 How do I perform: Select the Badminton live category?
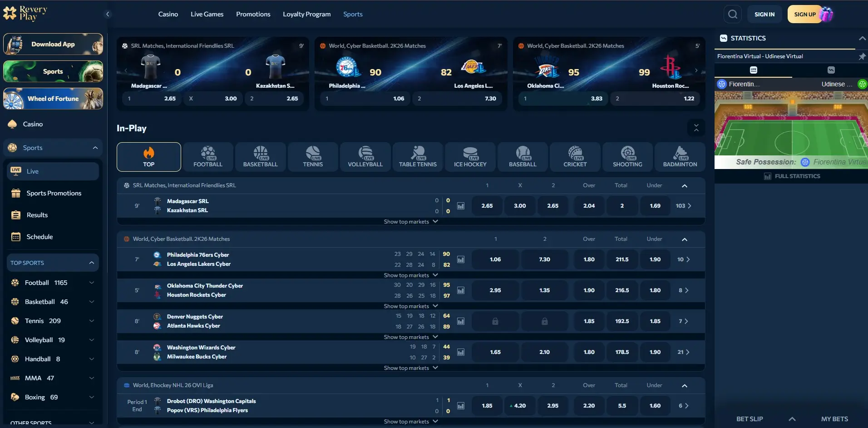pyautogui.click(x=680, y=157)
